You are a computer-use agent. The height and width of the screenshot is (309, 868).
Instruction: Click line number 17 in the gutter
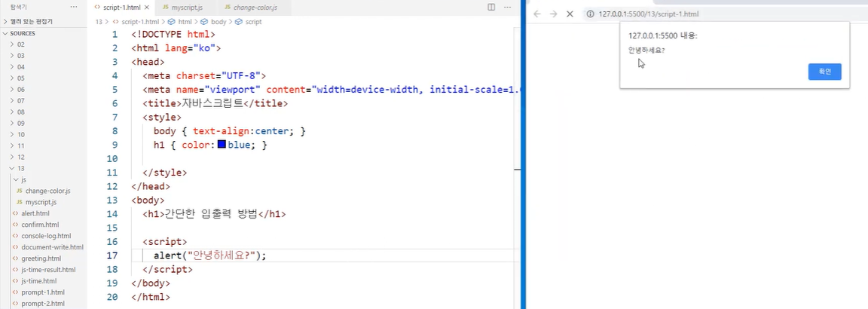[112, 255]
